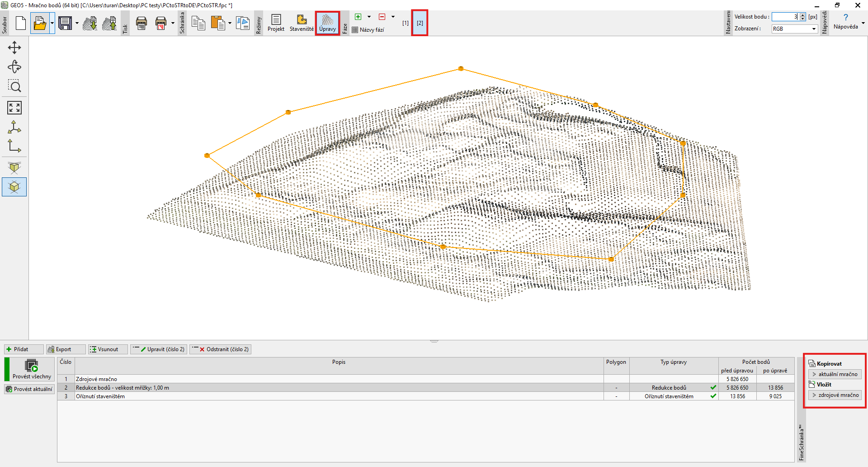Click the zoom region magnifier tool
This screenshot has height=467, width=868.
coord(14,86)
